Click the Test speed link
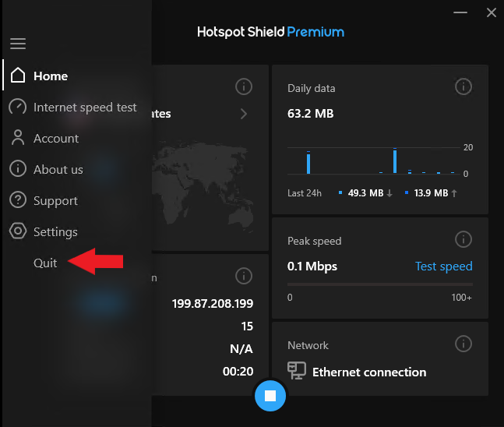Image resolution: width=504 pixels, height=427 pixels. pos(443,266)
